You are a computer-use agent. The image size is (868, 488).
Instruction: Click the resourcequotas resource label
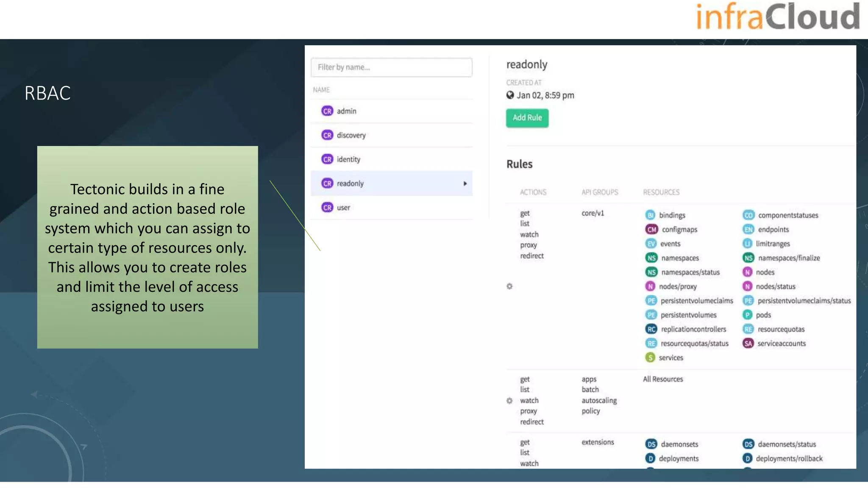coord(781,329)
